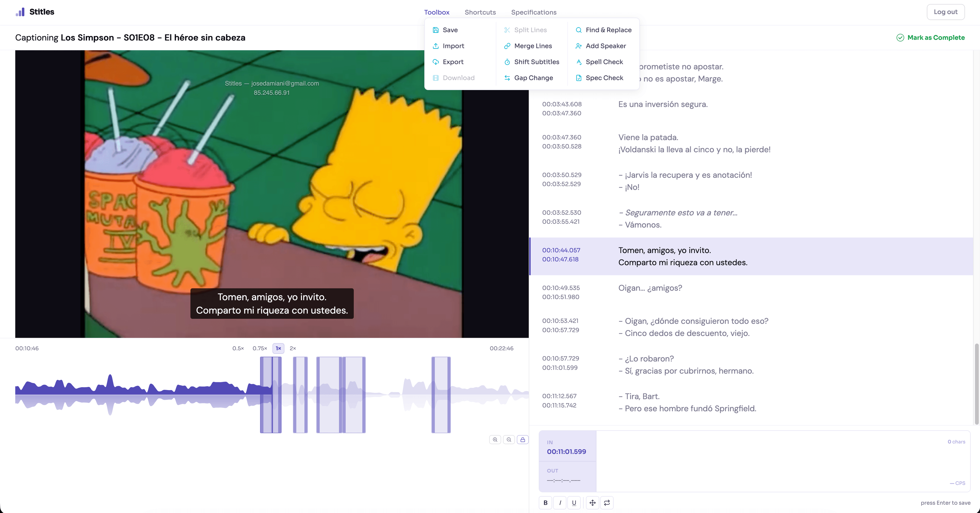The height and width of the screenshot is (513, 980).
Task: Click the subtitle text input area
Action: 783,461
